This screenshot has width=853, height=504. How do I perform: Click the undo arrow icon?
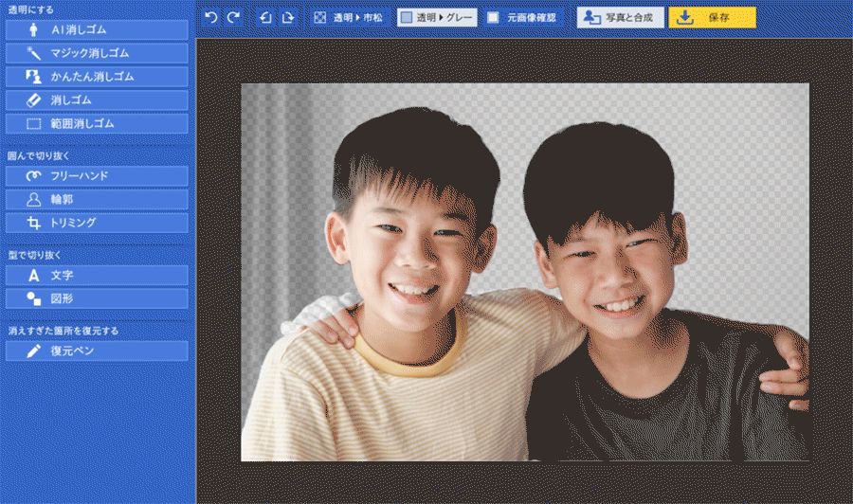coord(210,17)
